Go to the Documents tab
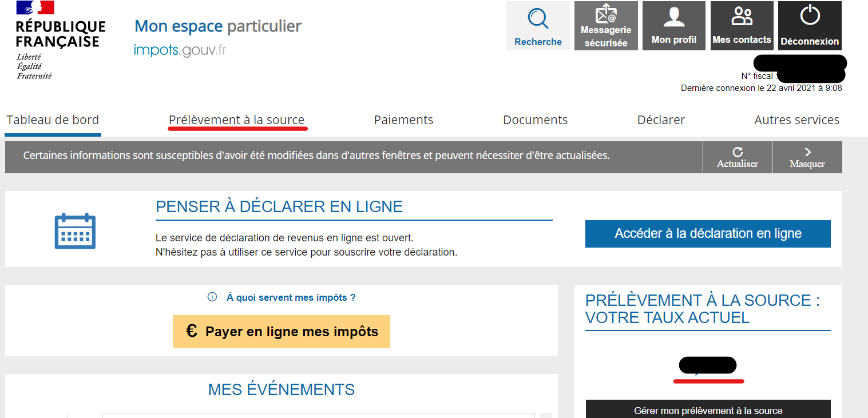Image resolution: width=868 pixels, height=418 pixels. 535,120
